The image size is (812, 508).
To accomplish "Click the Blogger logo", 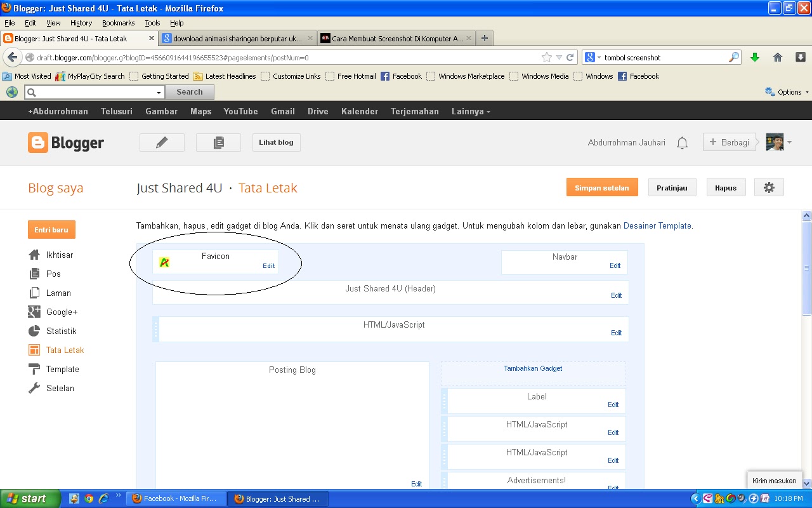I will (66, 143).
